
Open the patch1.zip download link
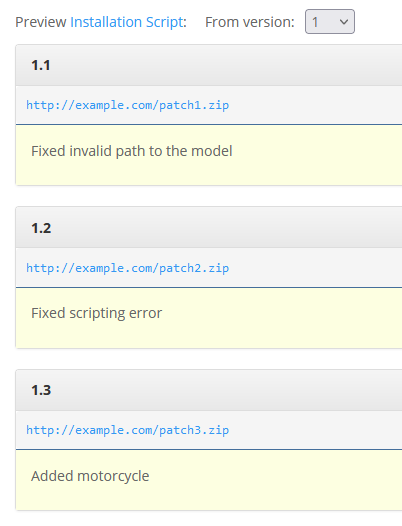128,105
